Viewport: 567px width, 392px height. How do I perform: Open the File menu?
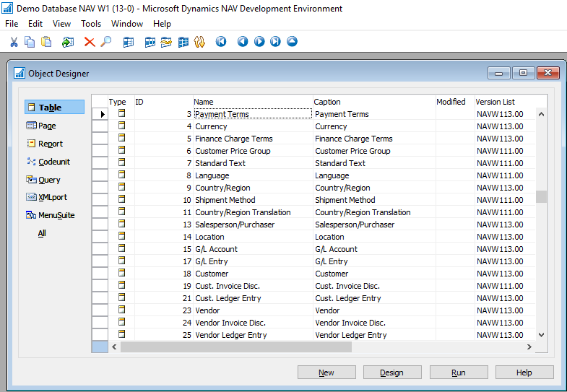(x=12, y=24)
